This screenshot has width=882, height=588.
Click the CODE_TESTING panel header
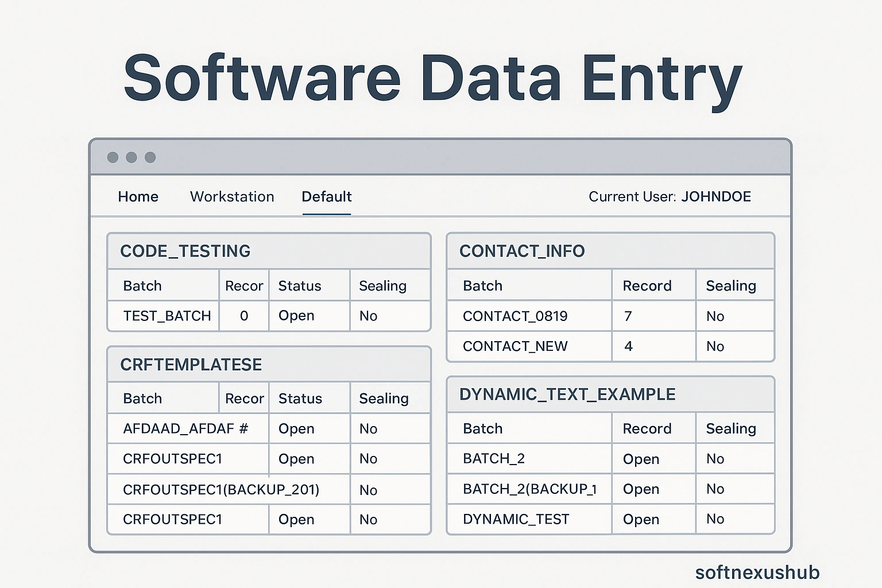(185, 251)
